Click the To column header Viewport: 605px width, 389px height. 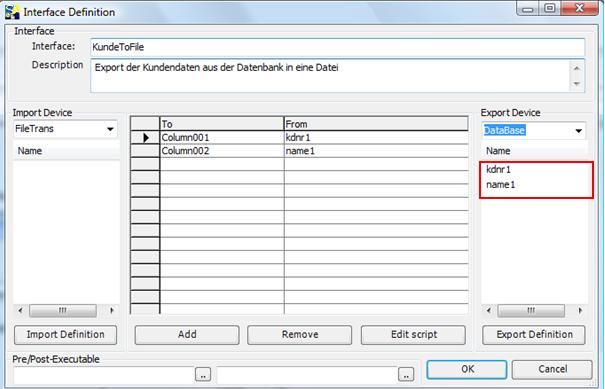click(222, 124)
